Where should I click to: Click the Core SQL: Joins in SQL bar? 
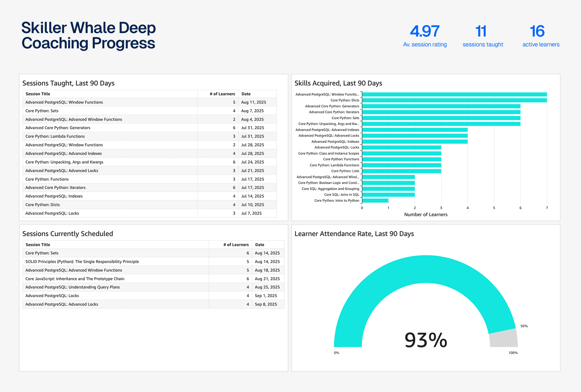pyautogui.click(x=388, y=195)
